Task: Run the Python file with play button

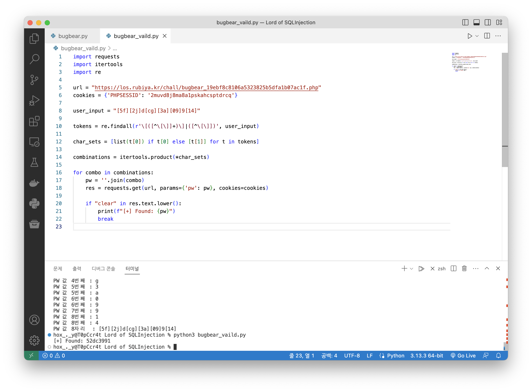Action: [x=469, y=36]
